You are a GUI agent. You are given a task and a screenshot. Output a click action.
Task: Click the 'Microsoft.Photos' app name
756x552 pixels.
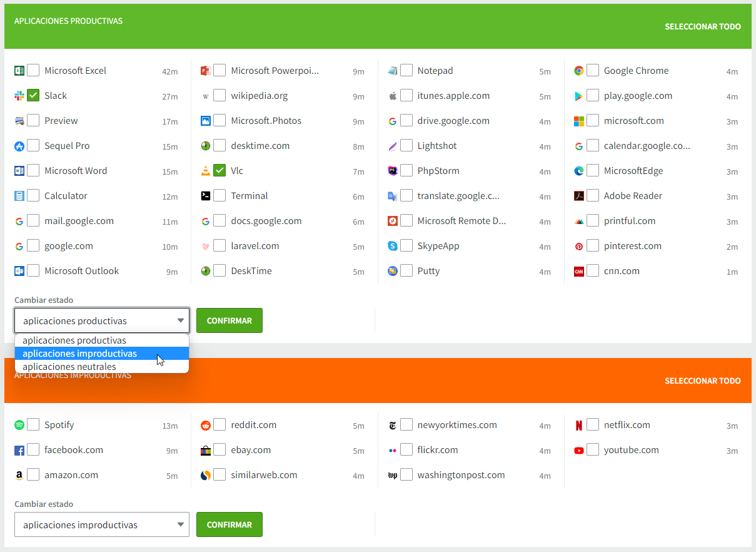(x=266, y=121)
